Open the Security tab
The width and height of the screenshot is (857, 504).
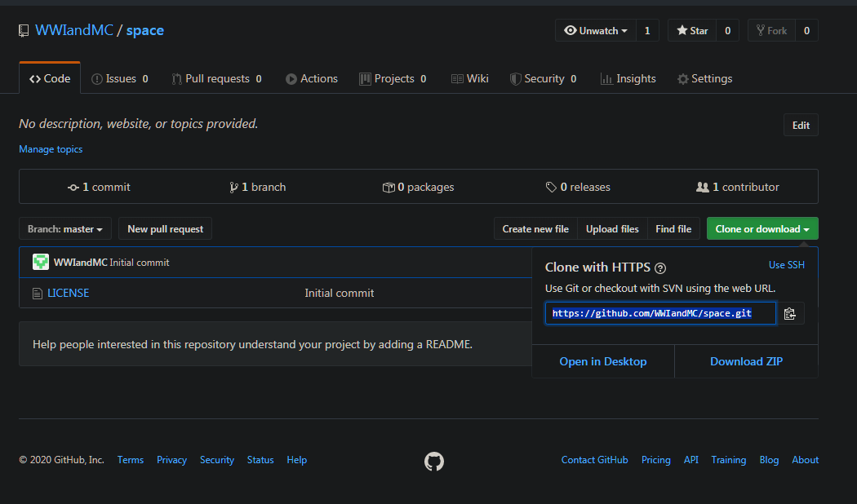(x=544, y=78)
